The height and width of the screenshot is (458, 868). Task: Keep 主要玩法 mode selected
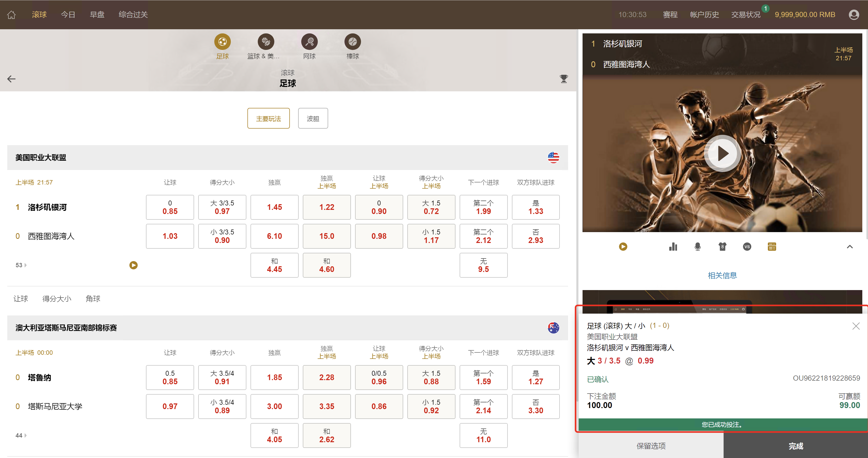[x=268, y=118]
